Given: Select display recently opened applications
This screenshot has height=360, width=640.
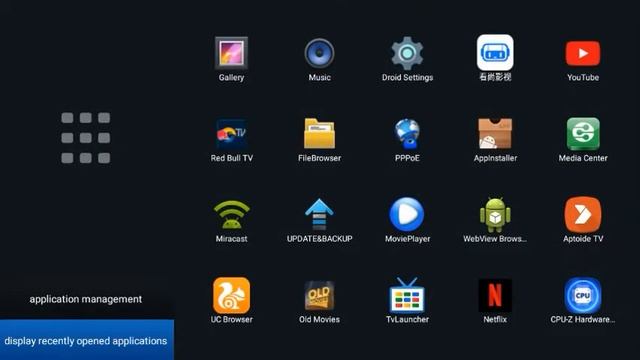Looking at the screenshot, I should [87, 340].
